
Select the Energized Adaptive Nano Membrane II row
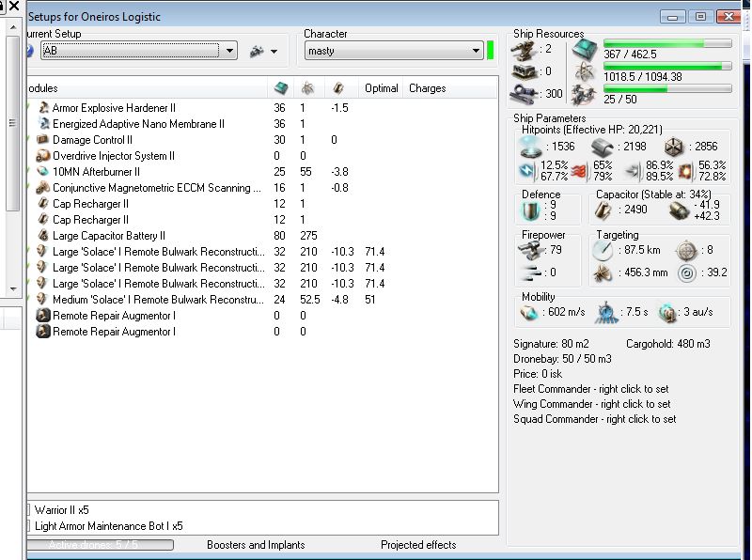click(262, 124)
